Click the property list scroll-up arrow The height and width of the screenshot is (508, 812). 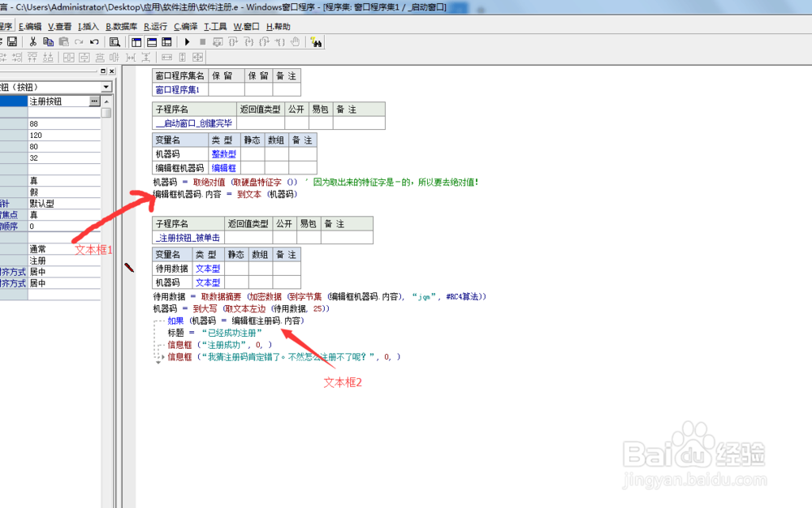[x=106, y=101]
